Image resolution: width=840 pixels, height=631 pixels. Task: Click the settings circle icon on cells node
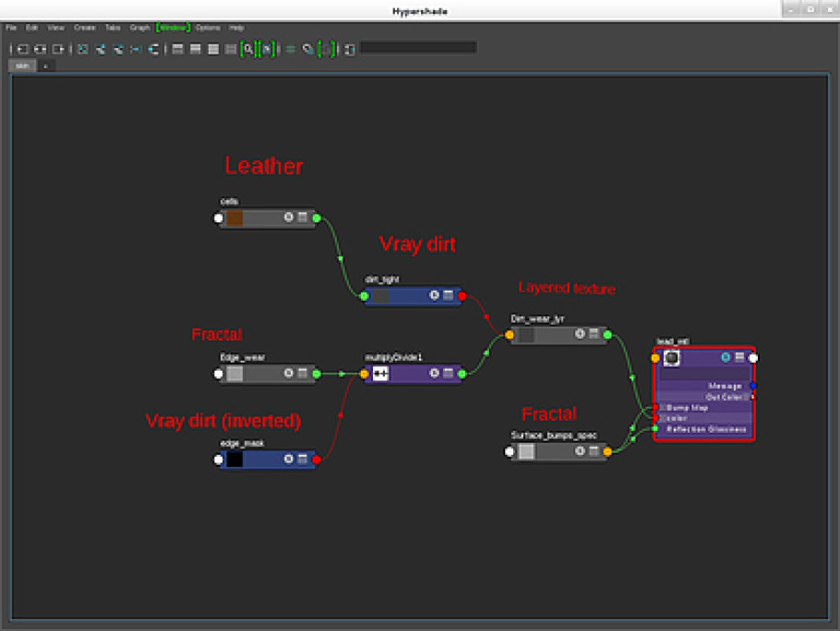point(288,217)
